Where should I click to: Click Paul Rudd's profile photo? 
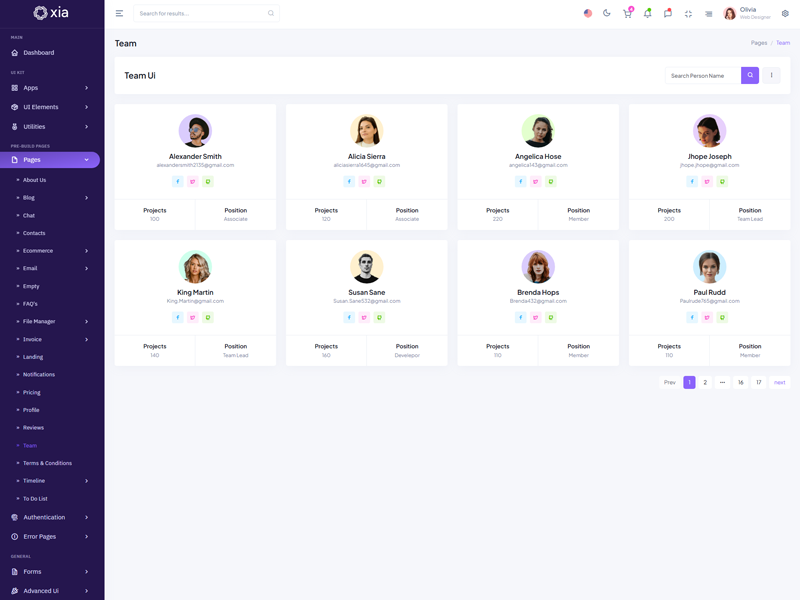pos(709,267)
